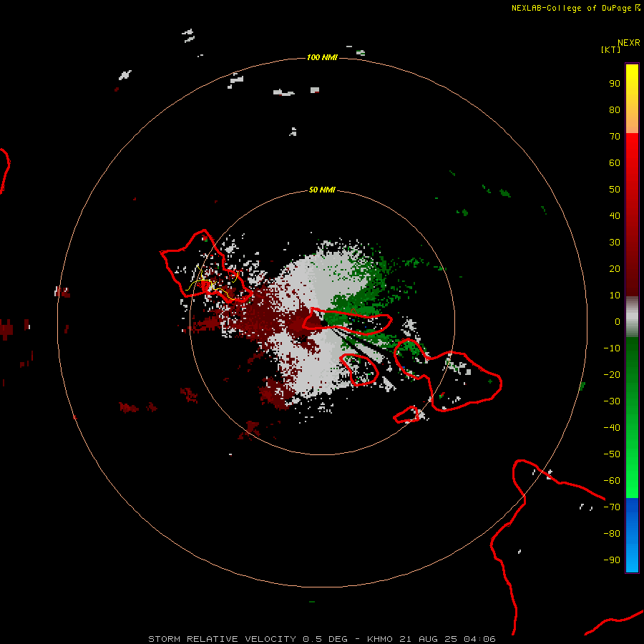Click the gray zero-velocity segment of color bar
This screenshot has height=644, width=644.
point(632,317)
